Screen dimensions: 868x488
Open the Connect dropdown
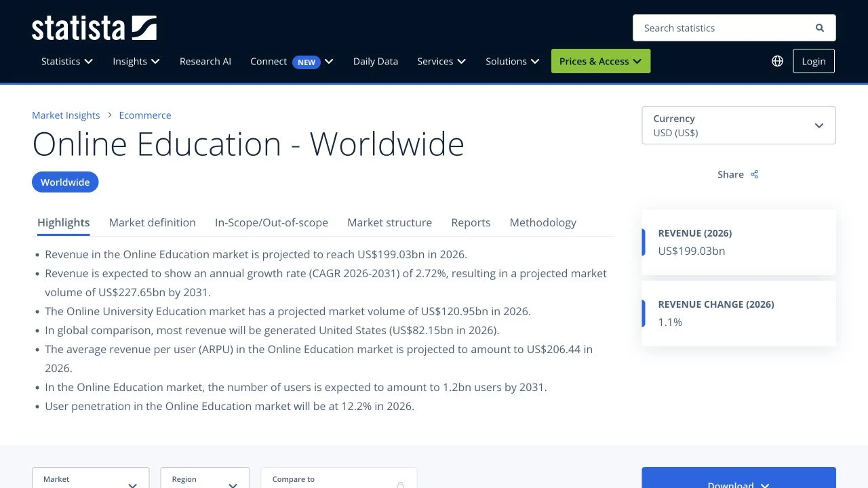coord(292,61)
